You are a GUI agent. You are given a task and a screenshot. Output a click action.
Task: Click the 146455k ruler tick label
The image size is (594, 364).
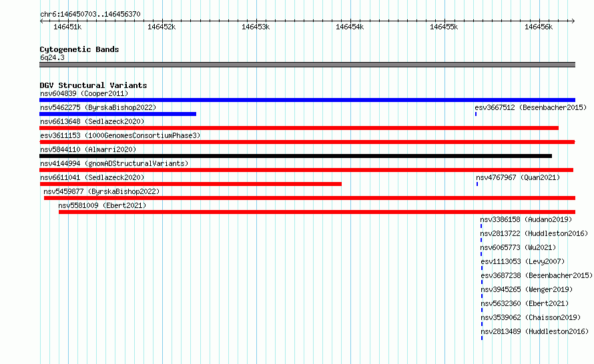point(444,27)
